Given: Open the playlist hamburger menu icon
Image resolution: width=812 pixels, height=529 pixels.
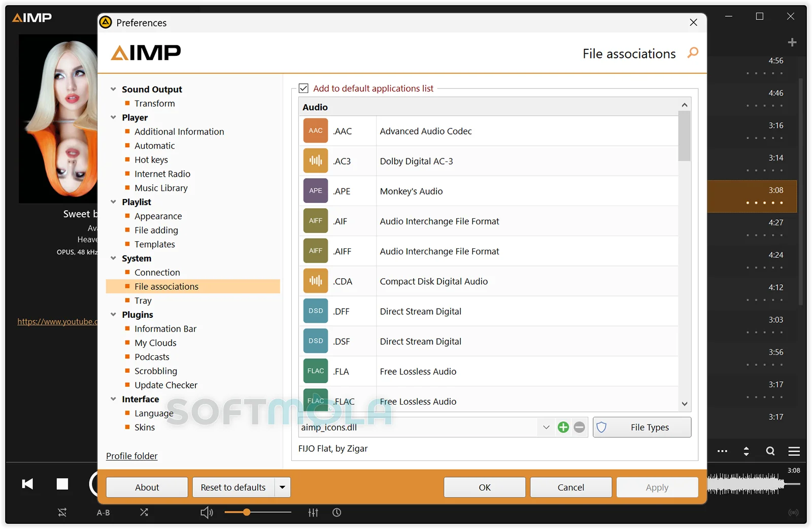Looking at the screenshot, I should [x=794, y=451].
